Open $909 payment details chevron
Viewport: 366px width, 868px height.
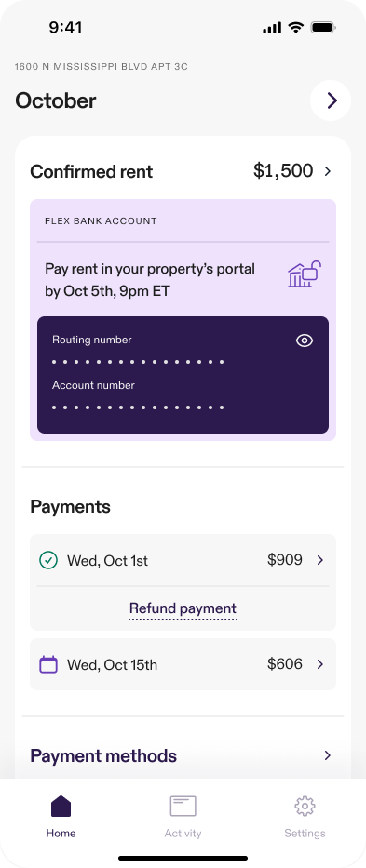pos(320,560)
